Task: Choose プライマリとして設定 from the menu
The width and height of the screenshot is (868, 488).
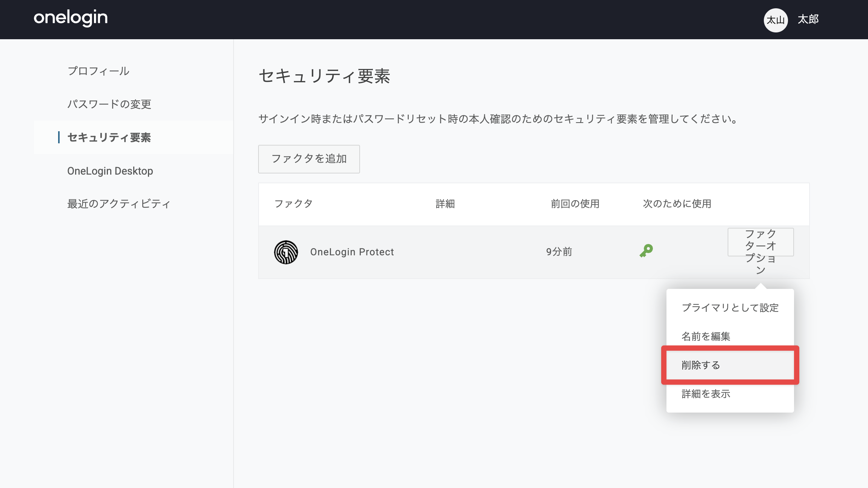Action: [x=730, y=308]
